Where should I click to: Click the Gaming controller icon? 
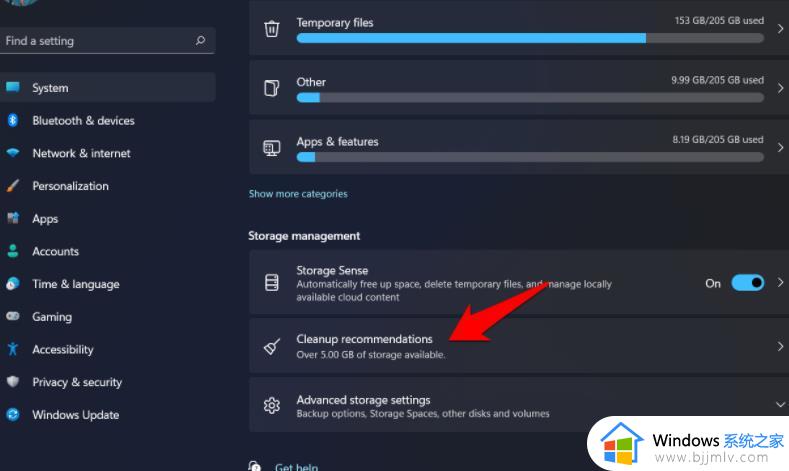[x=13, y=317]
